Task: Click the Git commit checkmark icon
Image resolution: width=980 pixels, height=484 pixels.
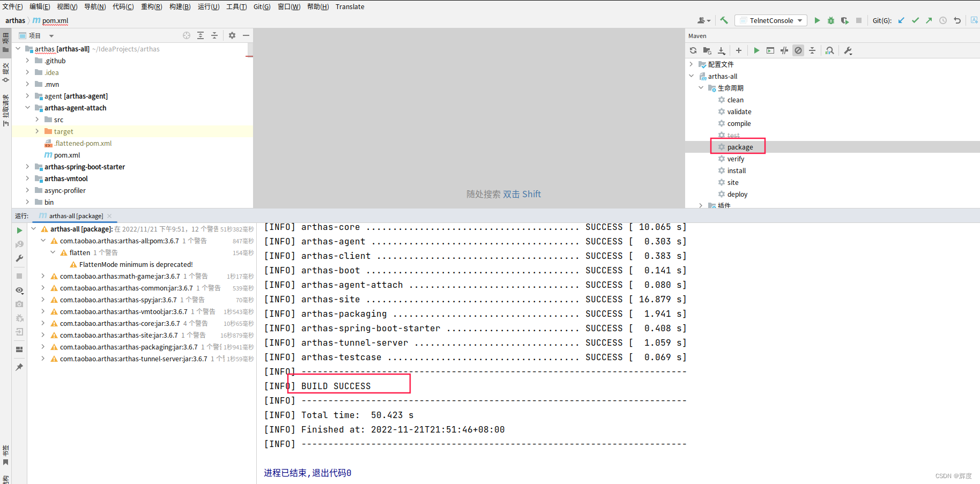Action: coord(915,20)
